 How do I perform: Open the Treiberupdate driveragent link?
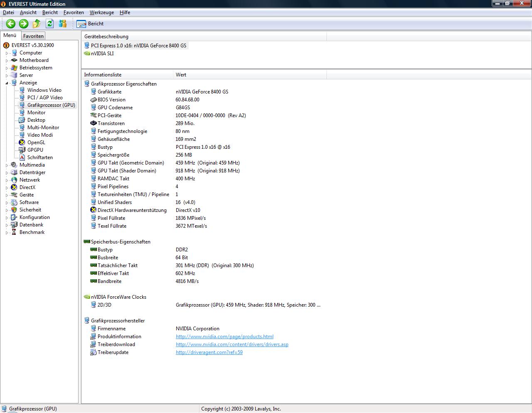pos(209,352)
